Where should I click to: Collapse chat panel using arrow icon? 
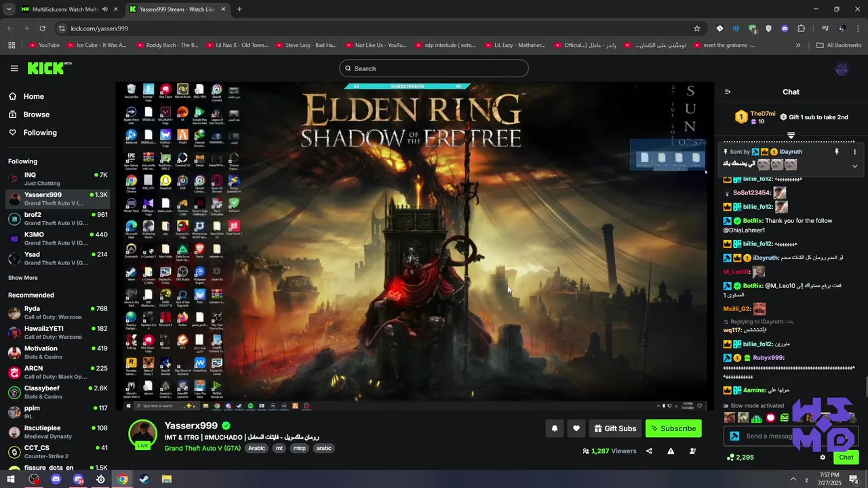(x=728, y=92)
